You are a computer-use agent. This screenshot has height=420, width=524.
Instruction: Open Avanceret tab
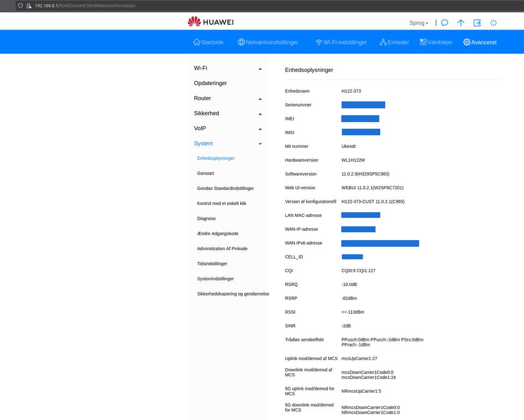click(x=480, y=42)
